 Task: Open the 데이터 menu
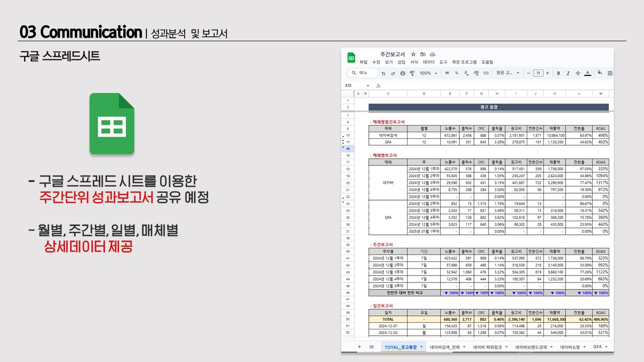[429, 62]
